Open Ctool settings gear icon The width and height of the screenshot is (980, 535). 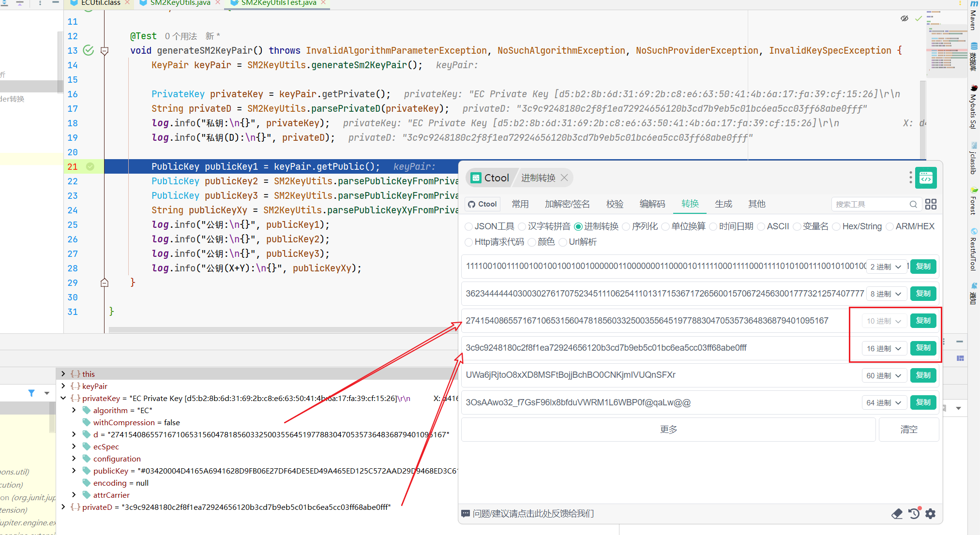coord(930,514)
